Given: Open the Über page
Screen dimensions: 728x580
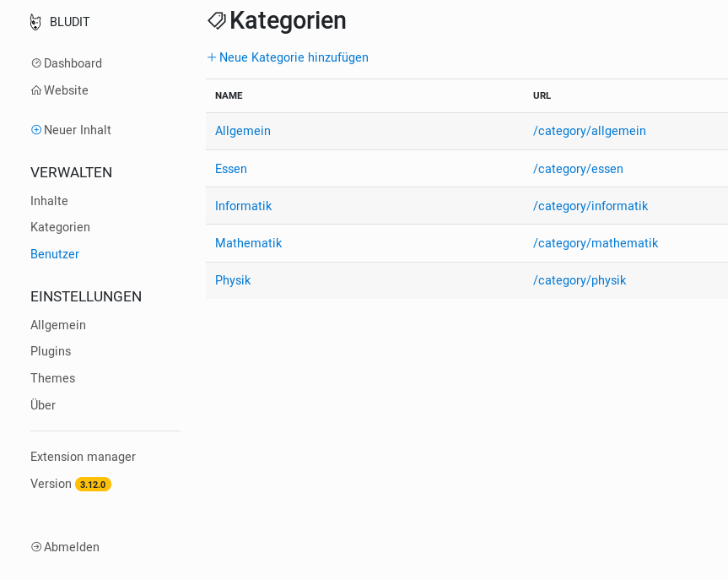Looking at the screenshot, I should pos(43,404).
